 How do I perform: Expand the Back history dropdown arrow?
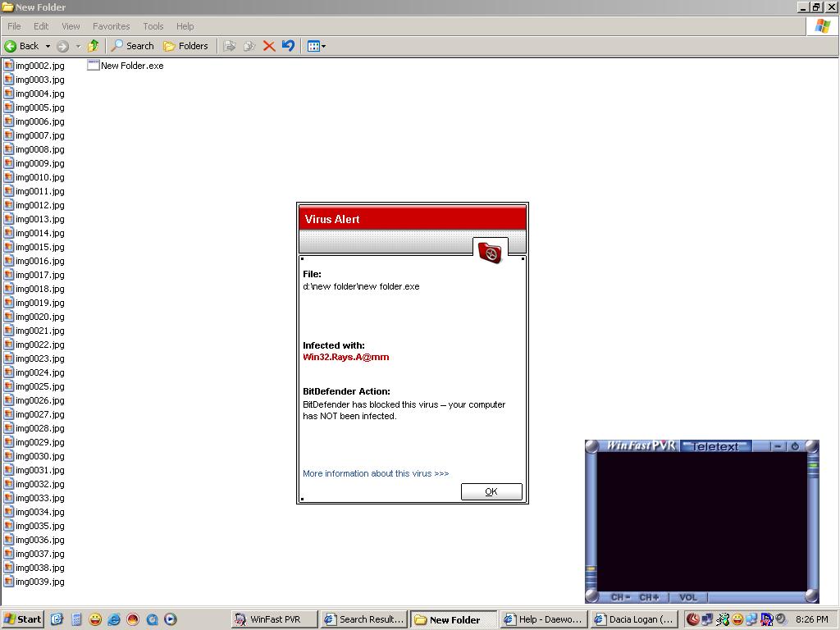point(48,46)
